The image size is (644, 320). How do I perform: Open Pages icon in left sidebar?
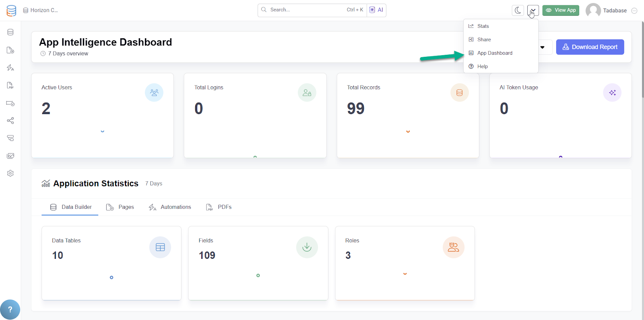(10, 50)
